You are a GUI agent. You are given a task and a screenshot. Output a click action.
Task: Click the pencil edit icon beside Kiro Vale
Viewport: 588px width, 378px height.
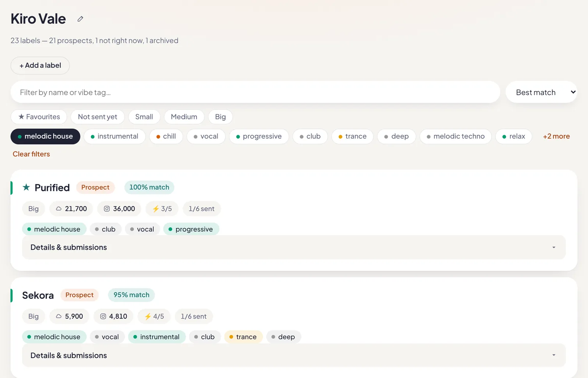[x=80, y=19]
